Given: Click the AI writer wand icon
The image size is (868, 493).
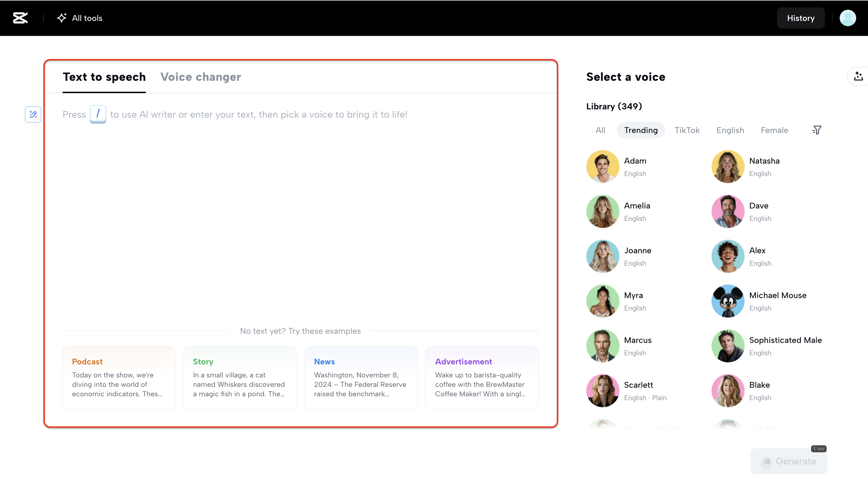Looking at the screenshot, I should [33, 114].
